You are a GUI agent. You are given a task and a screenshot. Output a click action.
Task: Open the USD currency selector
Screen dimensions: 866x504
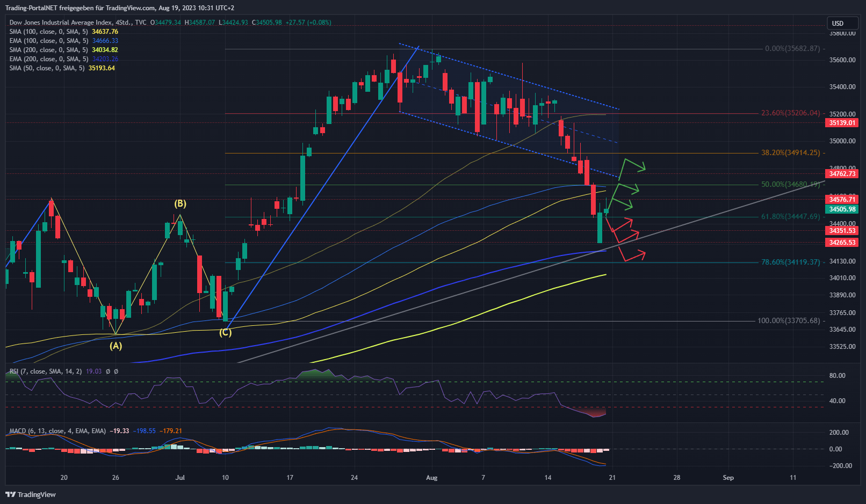(x=842, y=23)
